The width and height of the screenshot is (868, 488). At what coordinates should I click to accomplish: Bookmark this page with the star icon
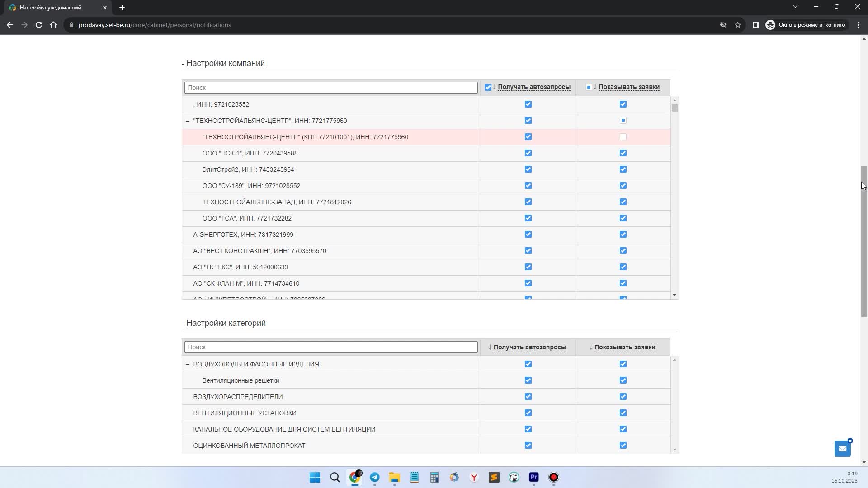(x=738, y=25)
